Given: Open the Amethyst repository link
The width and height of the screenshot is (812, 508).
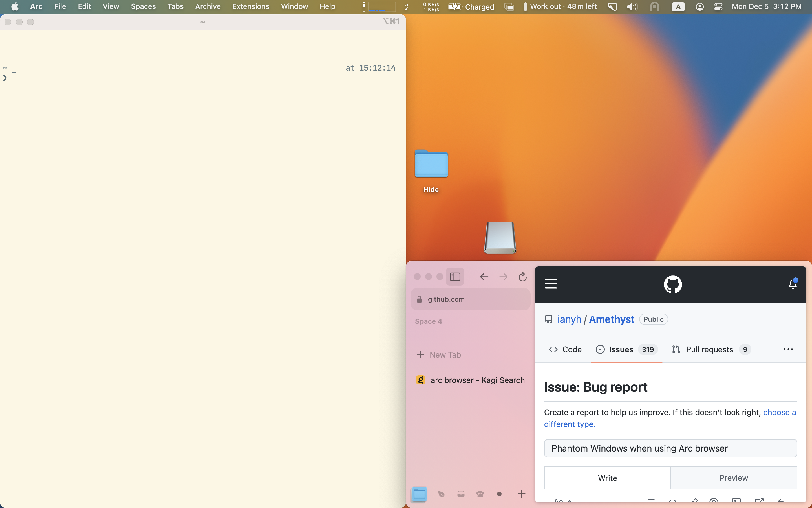Looking at the screenshot, I should point(612,319).
